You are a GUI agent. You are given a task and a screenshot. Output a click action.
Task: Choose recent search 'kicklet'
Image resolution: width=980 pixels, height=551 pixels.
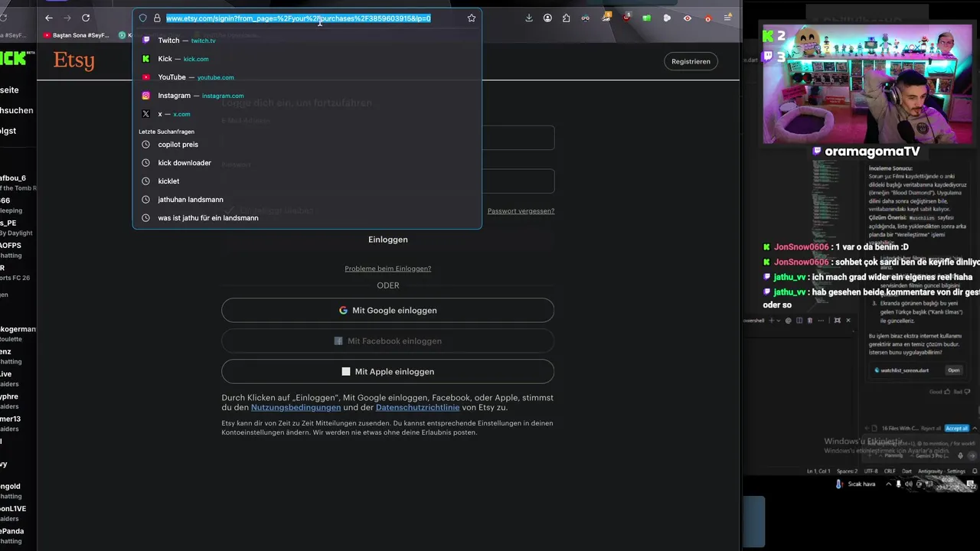pos(307,181)
